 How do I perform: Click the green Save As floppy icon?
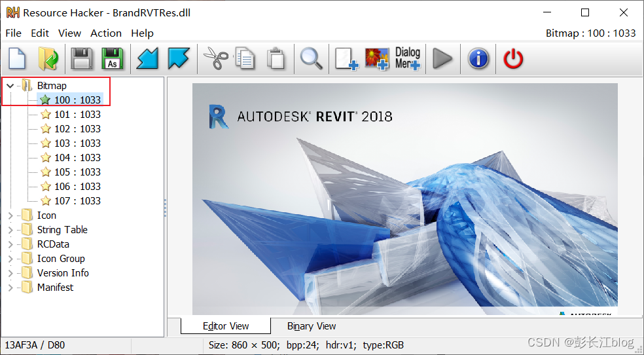pos(113,59)
